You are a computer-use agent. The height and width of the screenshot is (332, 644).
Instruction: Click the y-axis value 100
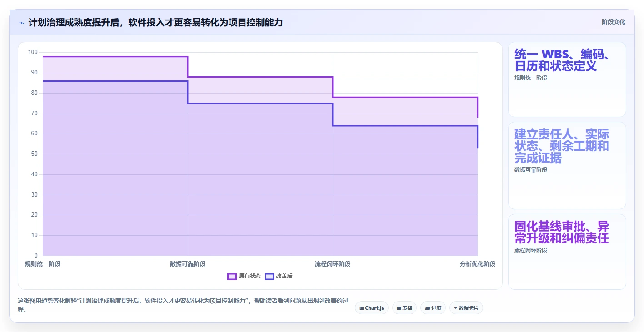(33, 52)
